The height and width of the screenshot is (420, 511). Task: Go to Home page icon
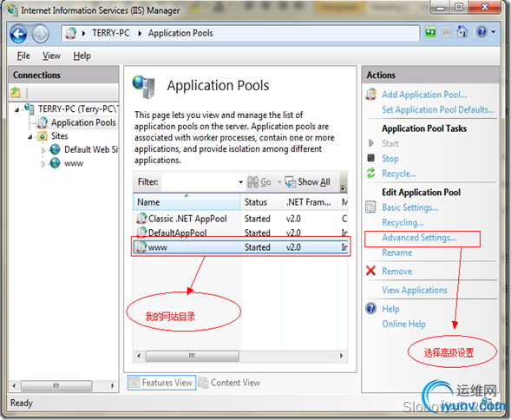coord(462,31)
